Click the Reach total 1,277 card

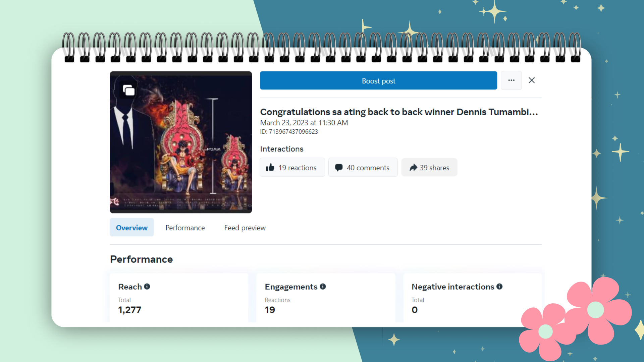179,298
